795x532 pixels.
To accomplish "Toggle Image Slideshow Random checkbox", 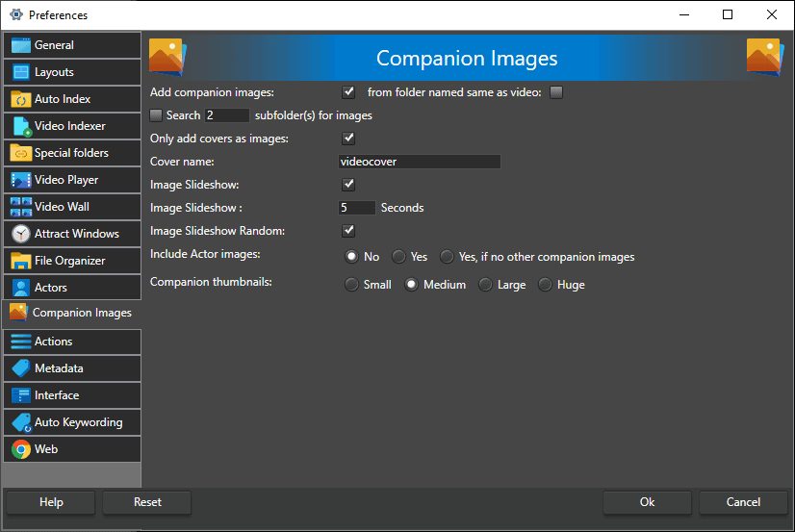I will pyautogui.click(x=348, y=231).
